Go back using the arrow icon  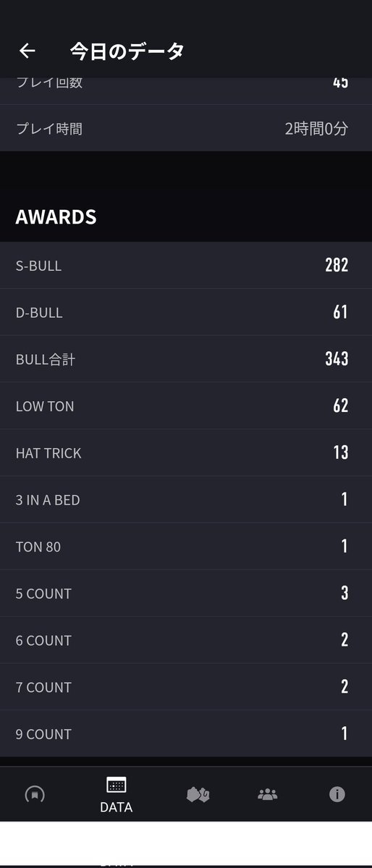(27, 51)
